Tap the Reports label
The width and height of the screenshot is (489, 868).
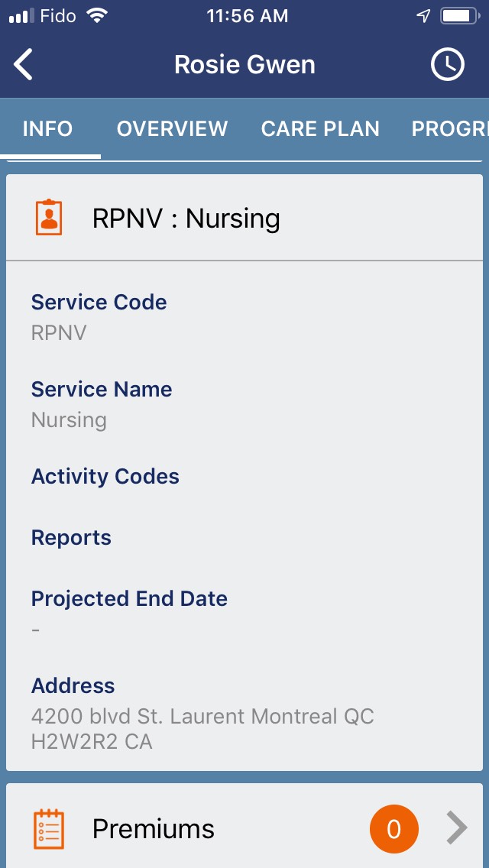point(71,538)
